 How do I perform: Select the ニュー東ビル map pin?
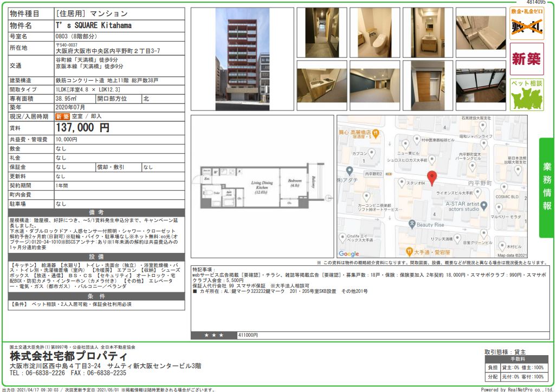[x=405, y=144]
